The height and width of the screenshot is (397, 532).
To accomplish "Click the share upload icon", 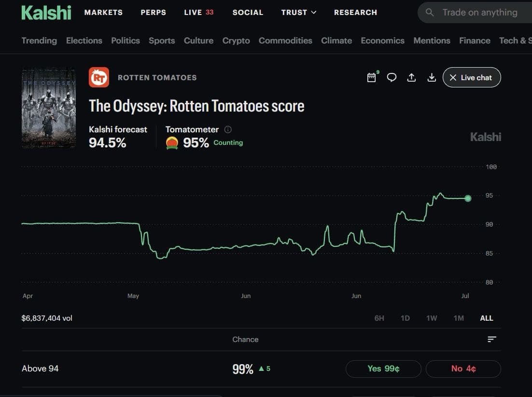I will (411, 77).
